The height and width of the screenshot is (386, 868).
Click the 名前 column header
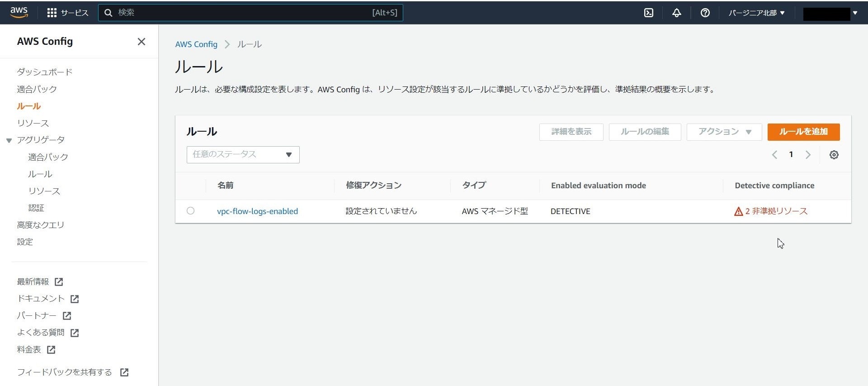[x=226, y=186]
